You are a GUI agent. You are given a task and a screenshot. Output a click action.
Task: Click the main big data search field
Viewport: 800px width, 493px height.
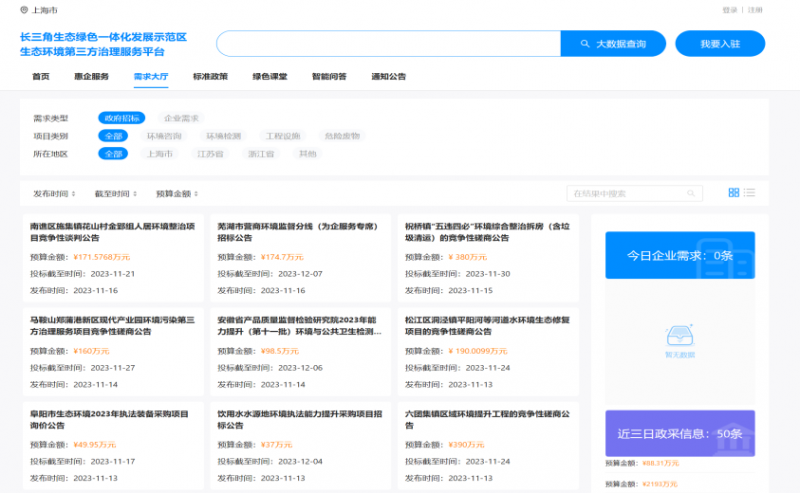[x=388, y=44]
